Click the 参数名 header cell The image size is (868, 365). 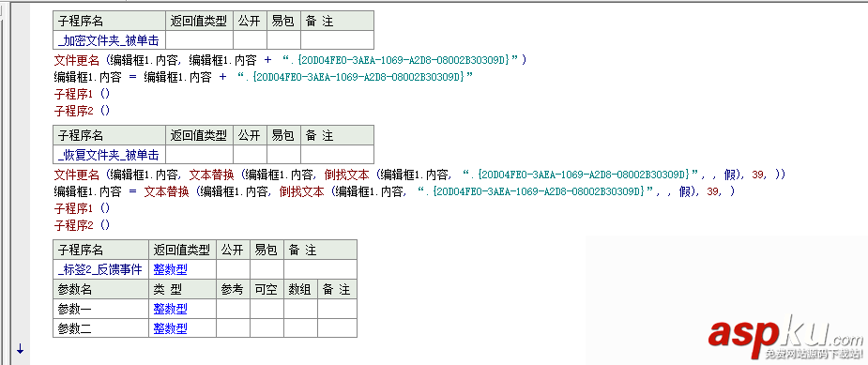click(101, 289)
